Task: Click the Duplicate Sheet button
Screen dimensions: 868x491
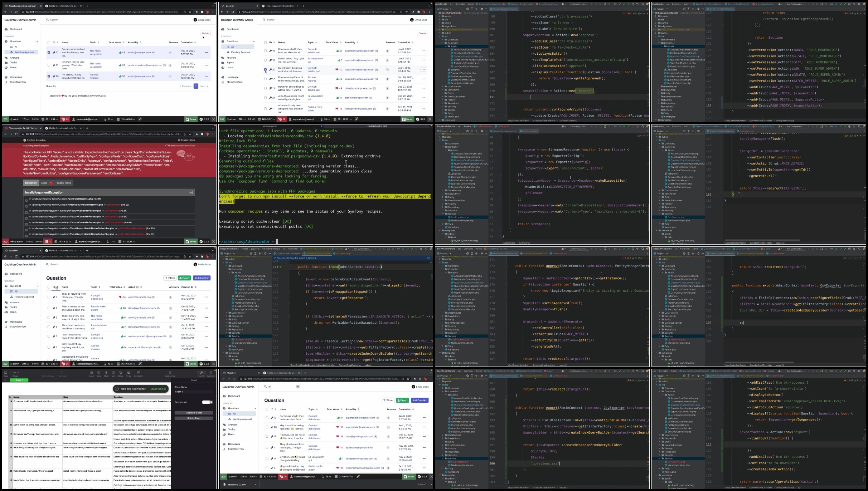Action: [194, 413]
